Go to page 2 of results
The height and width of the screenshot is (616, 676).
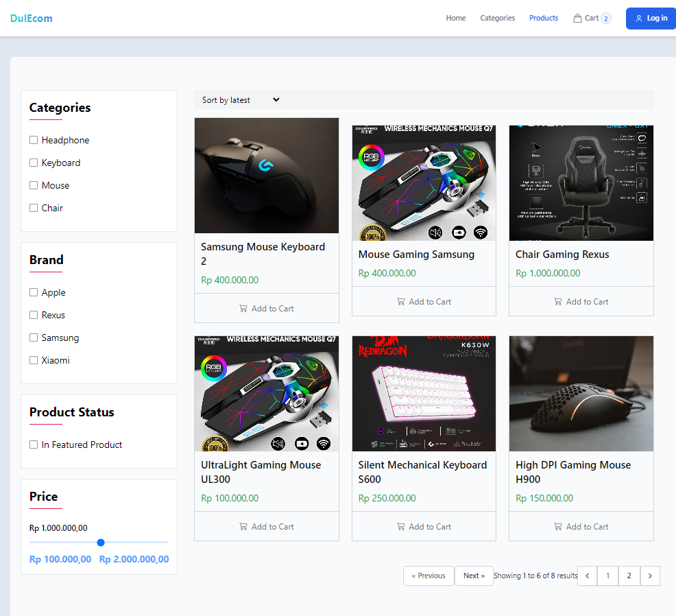(629, 576)
